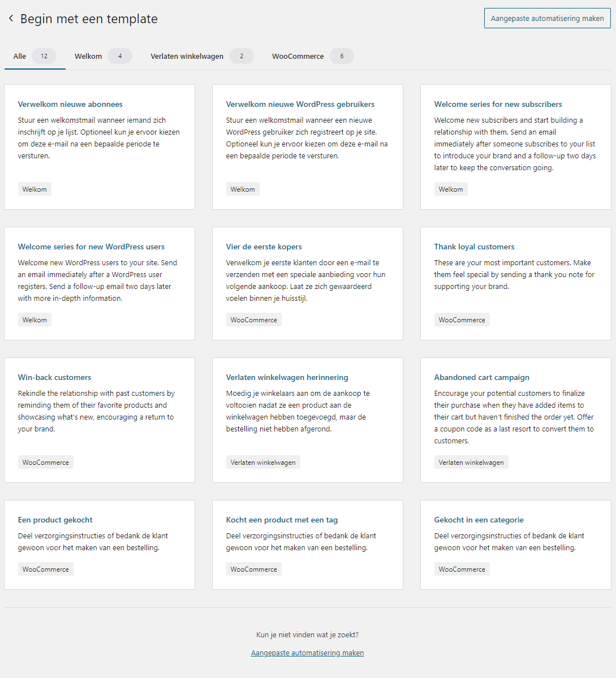Click 'WooCommerce' tag on 'Een product gekocht' card
The image size is (616, 678).
45,569
